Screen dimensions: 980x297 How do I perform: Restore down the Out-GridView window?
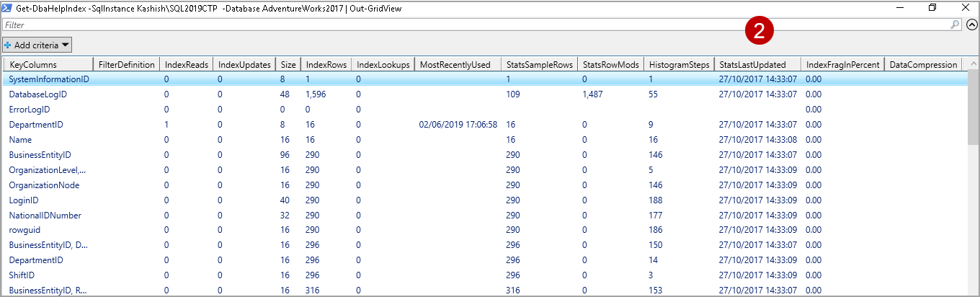[x=932, y=8]
